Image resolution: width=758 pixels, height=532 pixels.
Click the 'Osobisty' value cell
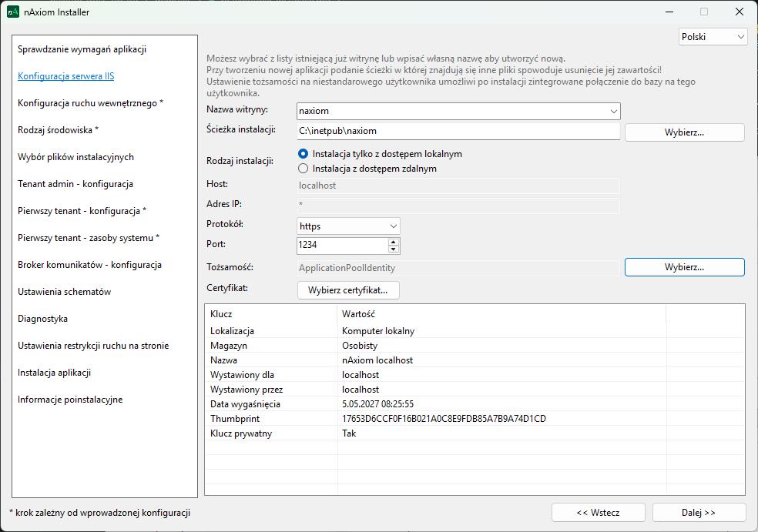[360, 346]
